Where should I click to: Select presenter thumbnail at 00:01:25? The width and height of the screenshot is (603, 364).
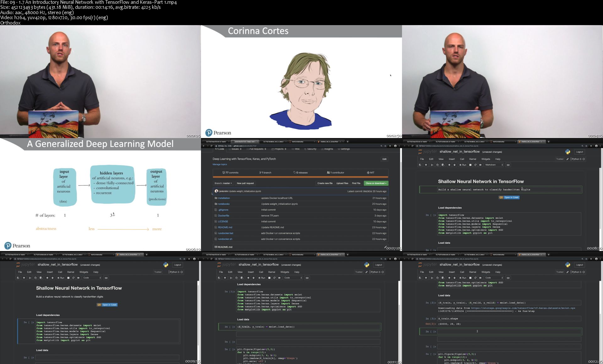[x=100, y=82]
